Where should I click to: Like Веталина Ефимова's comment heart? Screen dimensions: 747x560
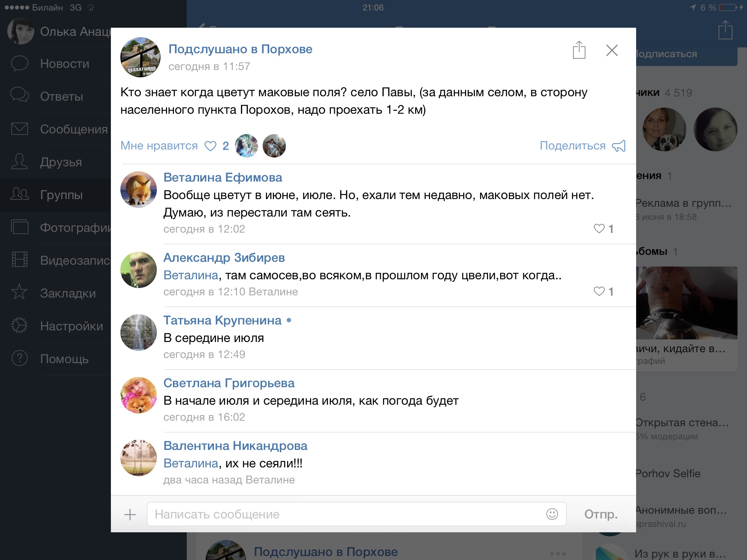click(x=599, y=229)
